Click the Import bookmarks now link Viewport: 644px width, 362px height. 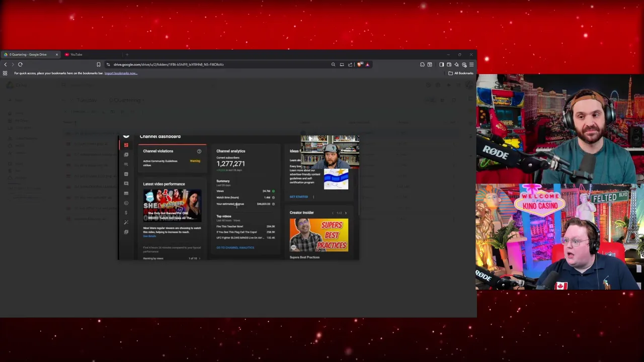click(121, 73)
